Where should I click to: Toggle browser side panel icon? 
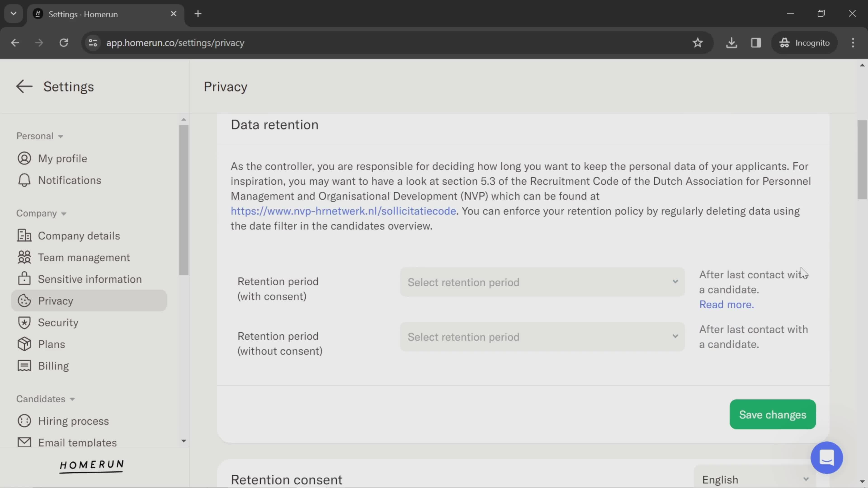pyautogui.click(x=756, y=43)
